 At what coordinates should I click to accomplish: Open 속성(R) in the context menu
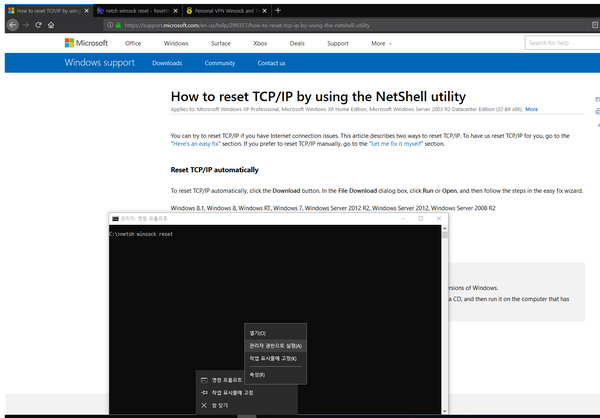pyautogui.click(x=276, y=375)
